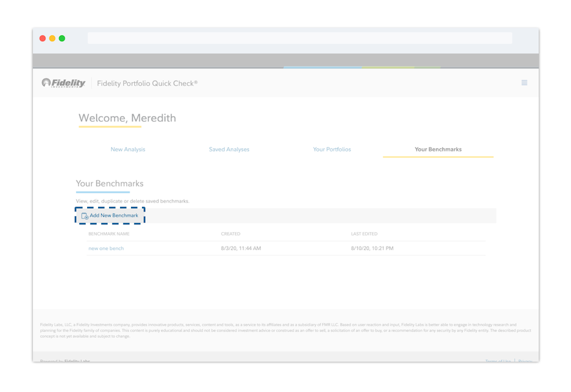The width and height of the screenshot is (571, 392).
Task: Switch to the New Analysis tab
Action: coord(128,150)
